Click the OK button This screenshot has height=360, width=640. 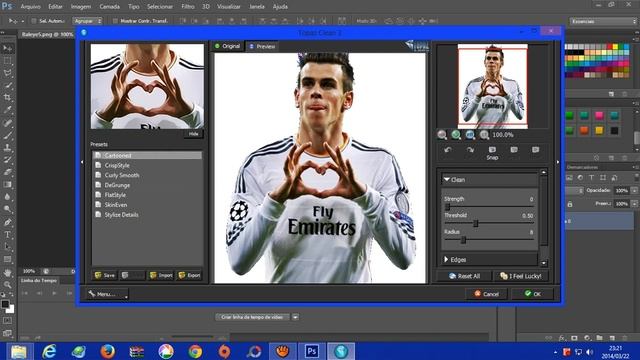pos(533,294)
